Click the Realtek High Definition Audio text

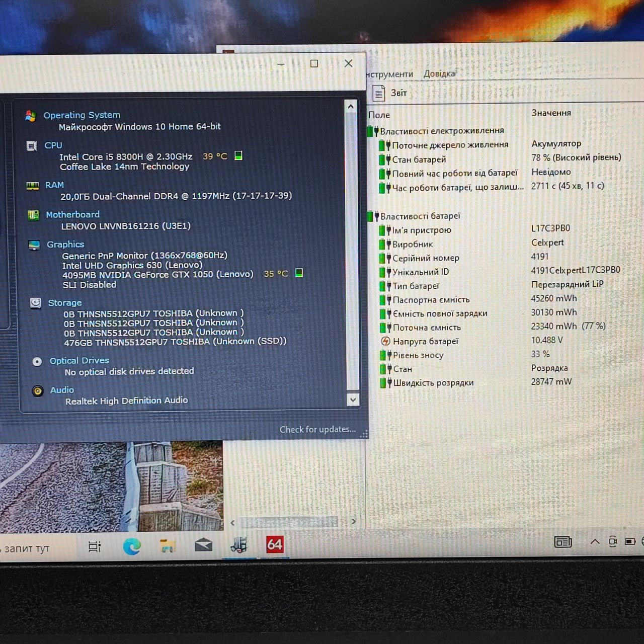[x=126, y=400]
